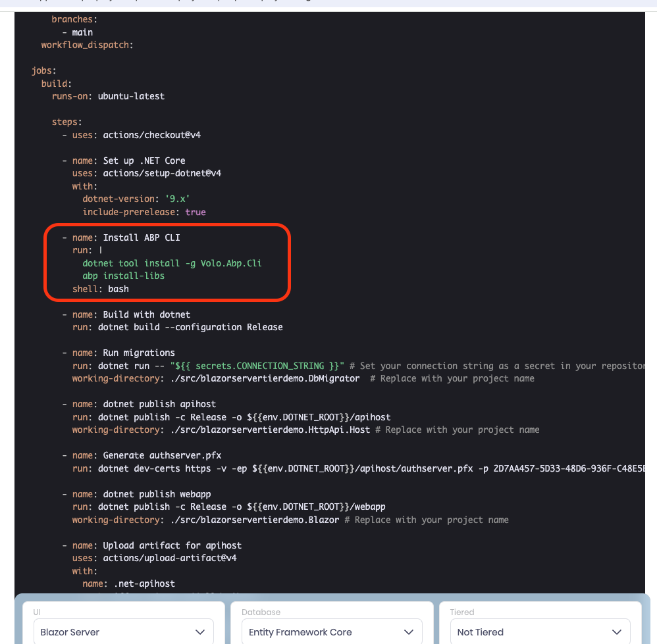Click the 'true' value of include-prerelease
Viewport: 657px width, 644px height.
196,212
